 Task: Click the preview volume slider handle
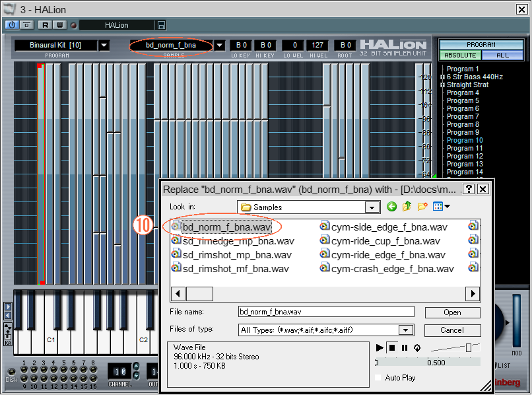pyautogui.click(x=469, y=347)
